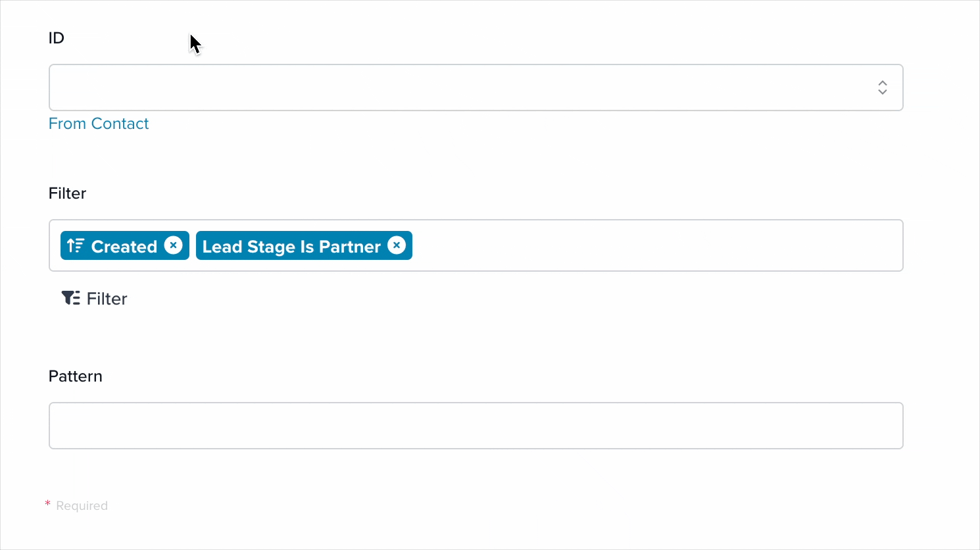Open the Filter button below the tag box

[x=95, y=299]
